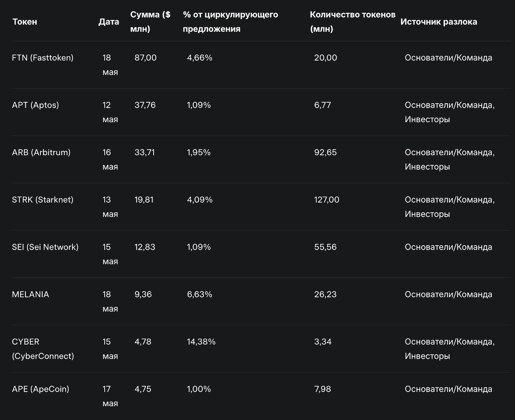
Task: Select the date "12 мая"
Action: [x=110, y=112]
